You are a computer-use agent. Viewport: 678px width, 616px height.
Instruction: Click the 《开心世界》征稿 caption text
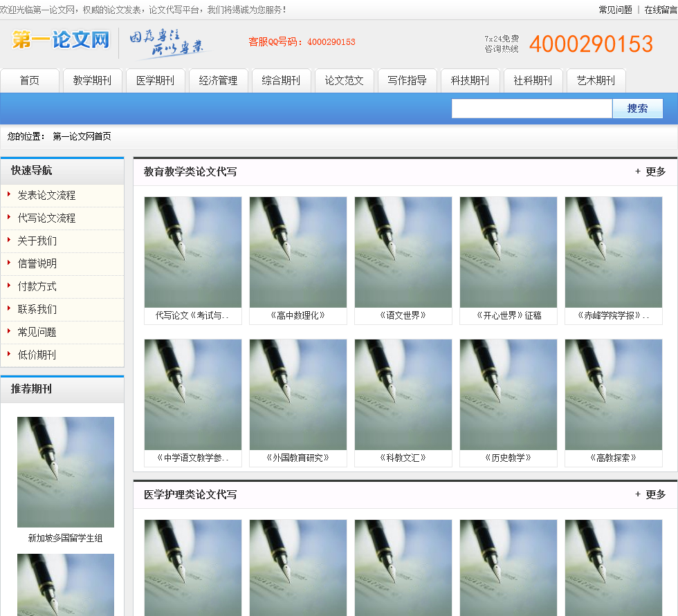[x=509, y=316]
